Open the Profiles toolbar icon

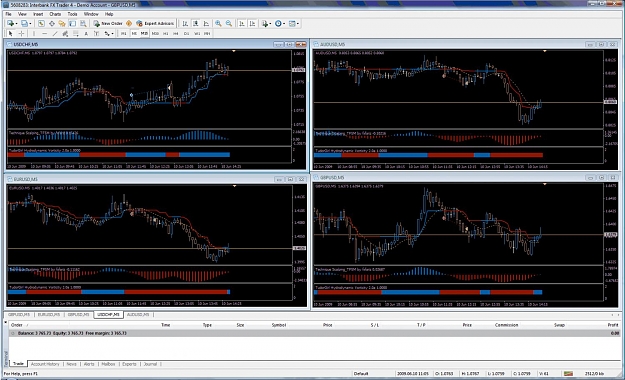pyautogui.click(x=24, y=24)
